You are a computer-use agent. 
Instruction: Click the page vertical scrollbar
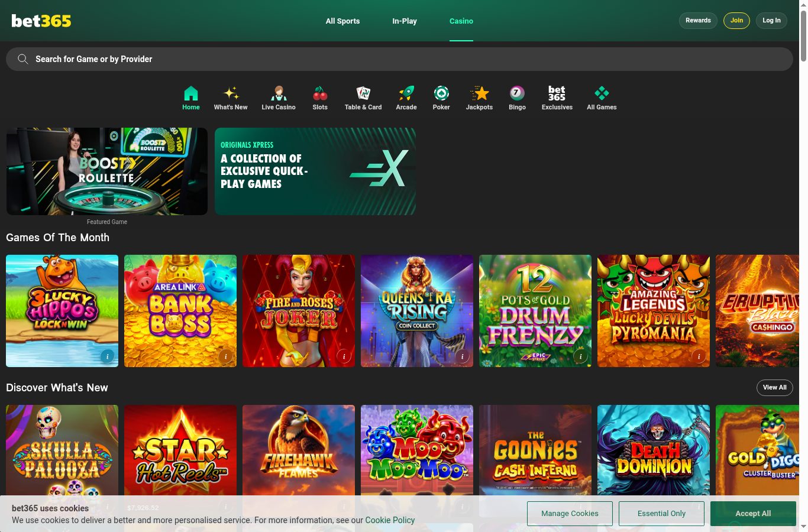point(803,35)
